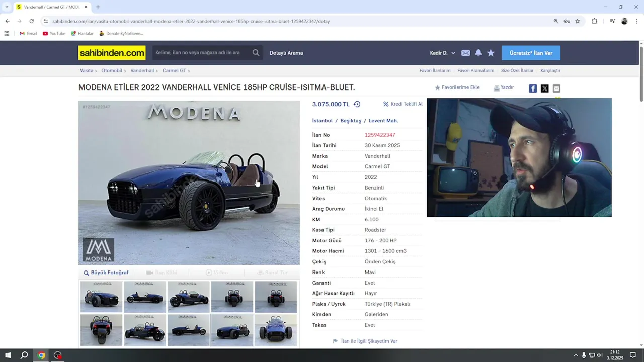Viewport: 644px width, 362px height.
Task: Click Vasıta breadcrumb
Action: pos(87,71)
